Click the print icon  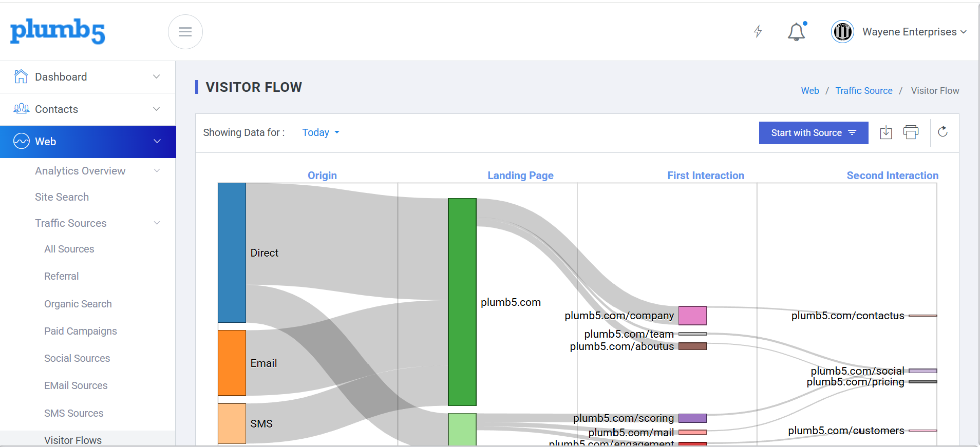(x=911, y=132)
